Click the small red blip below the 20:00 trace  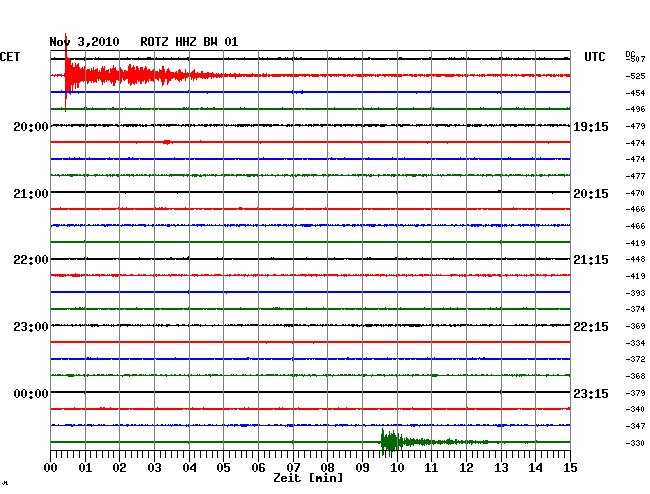click(167, 142)
